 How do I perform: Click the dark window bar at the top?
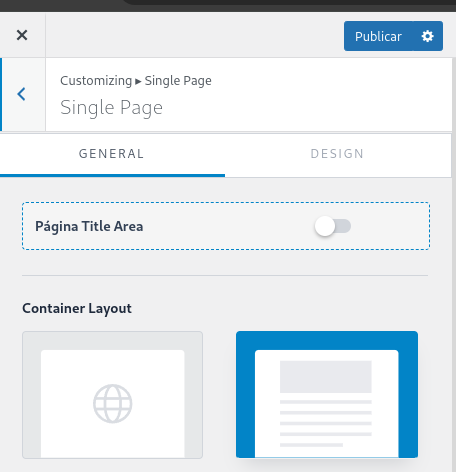tap(228, 6)
